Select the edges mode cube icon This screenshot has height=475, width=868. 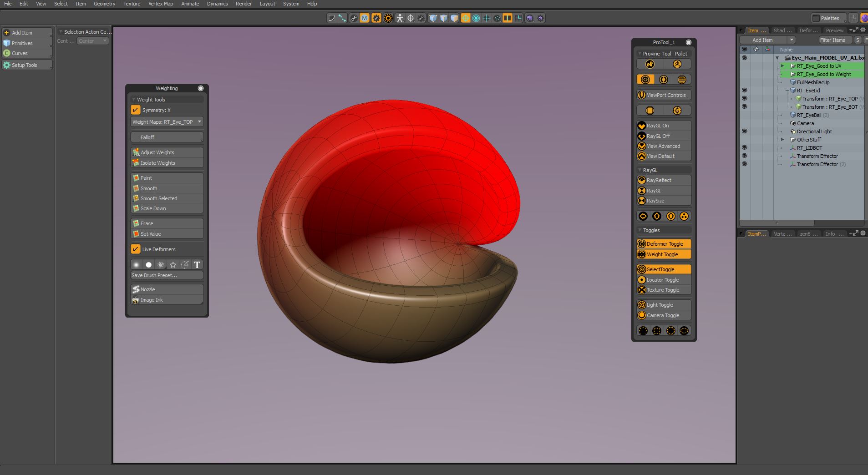[x=443, y=18]
